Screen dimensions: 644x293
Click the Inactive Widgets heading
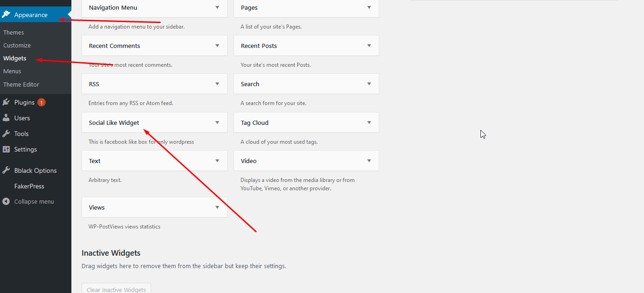coord(111,253)
